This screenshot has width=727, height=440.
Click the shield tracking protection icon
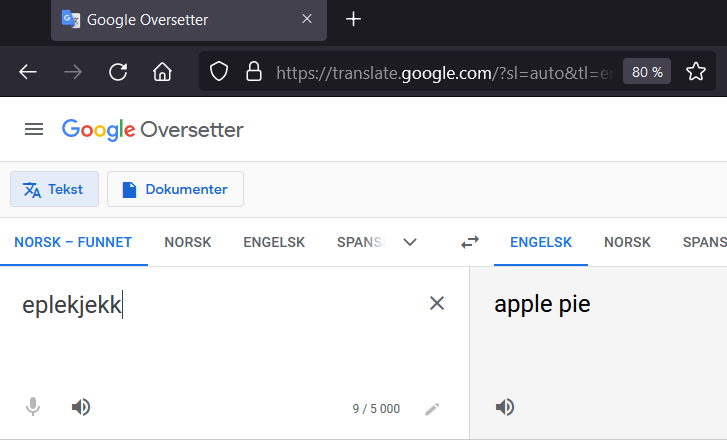click(219, 72)
